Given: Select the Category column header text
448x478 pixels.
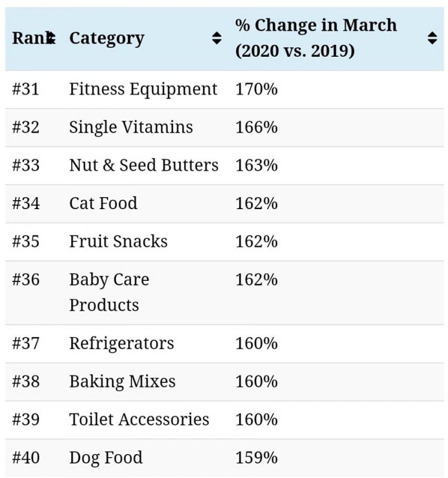Looking at the screenshot, I should (107, 38).
